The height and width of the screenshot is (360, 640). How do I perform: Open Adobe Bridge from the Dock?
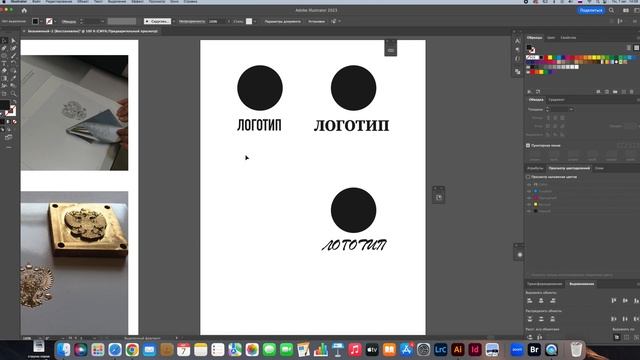534,350
